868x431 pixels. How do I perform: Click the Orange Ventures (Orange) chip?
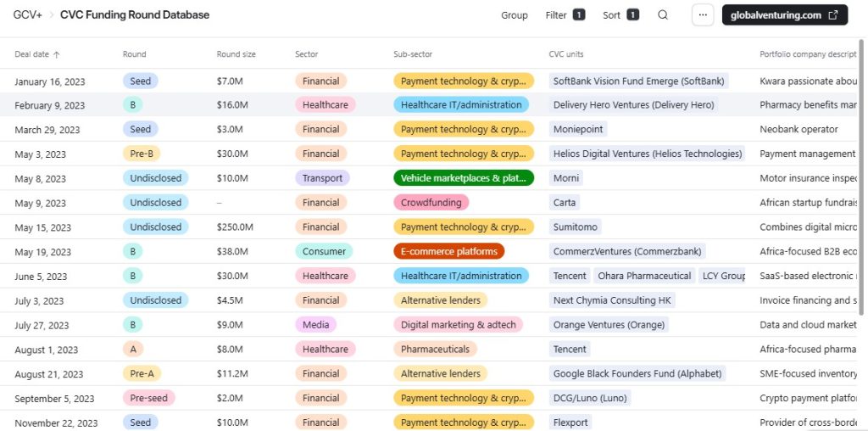[609, 325]
